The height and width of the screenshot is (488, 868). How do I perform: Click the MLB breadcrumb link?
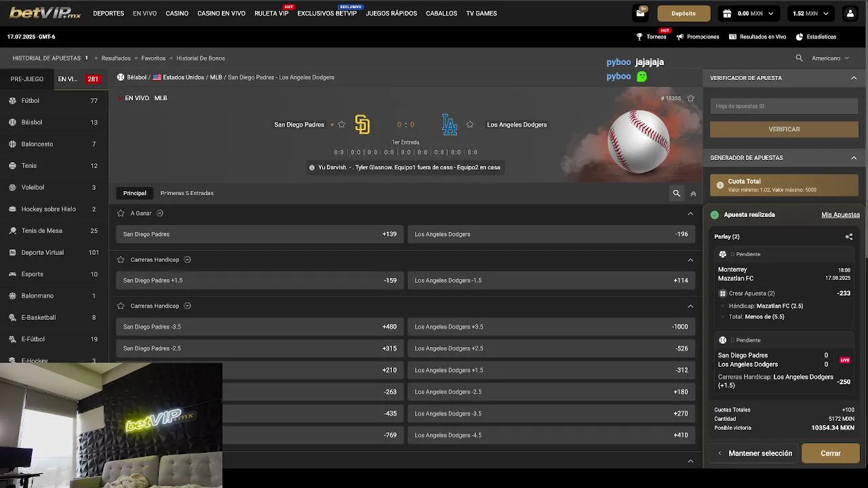coord(216,77)
